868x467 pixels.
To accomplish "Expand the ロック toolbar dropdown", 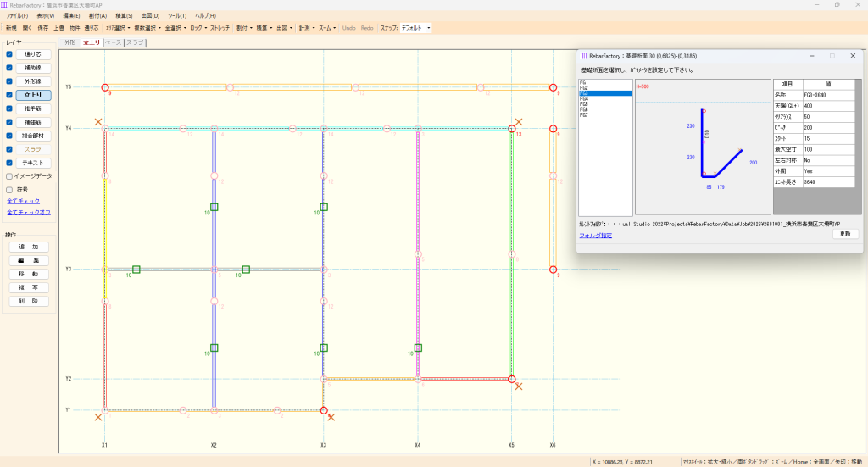I will click(x=198, y=28).
